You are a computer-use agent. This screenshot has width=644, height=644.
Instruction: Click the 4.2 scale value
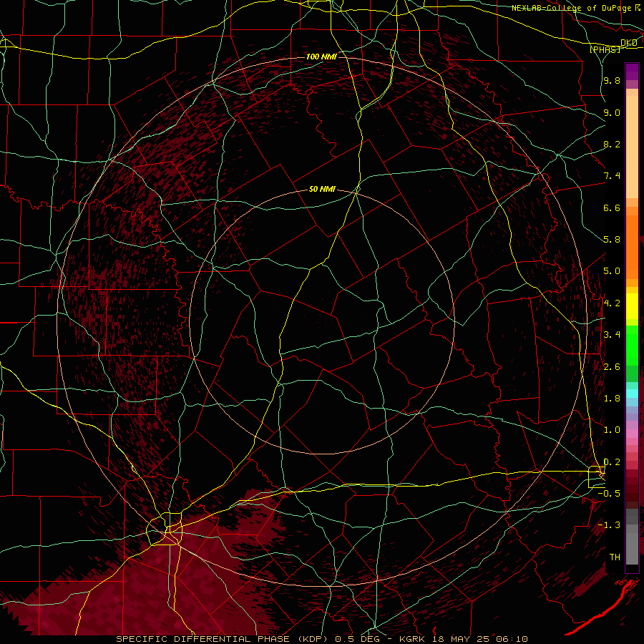tap(612, 303)
